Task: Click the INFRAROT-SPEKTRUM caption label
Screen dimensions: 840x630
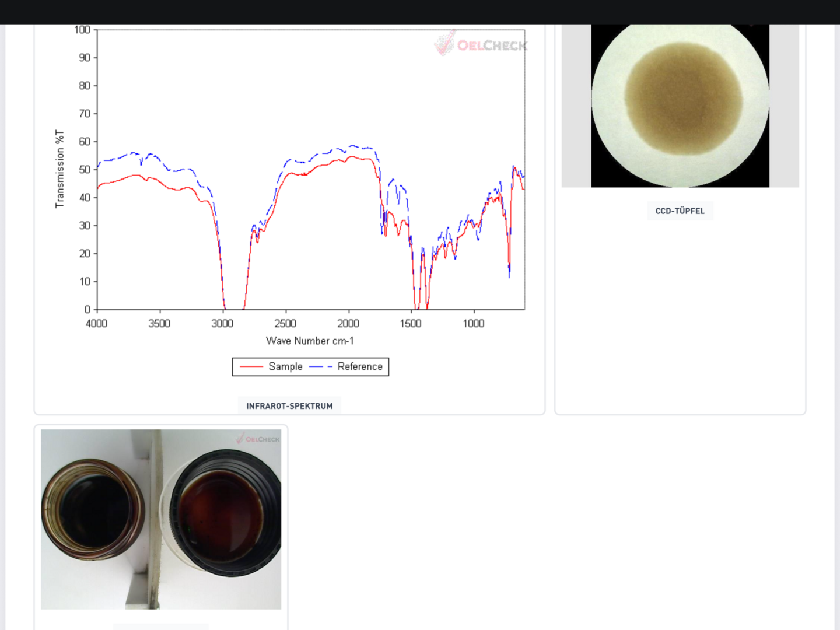Action: [289, 406]
